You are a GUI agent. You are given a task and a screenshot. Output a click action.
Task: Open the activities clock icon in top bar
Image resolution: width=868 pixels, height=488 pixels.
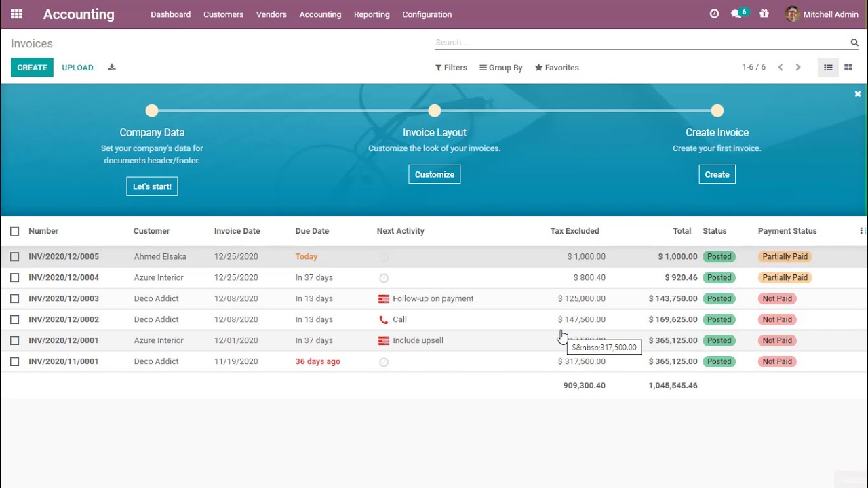click(x=714, y=14)
